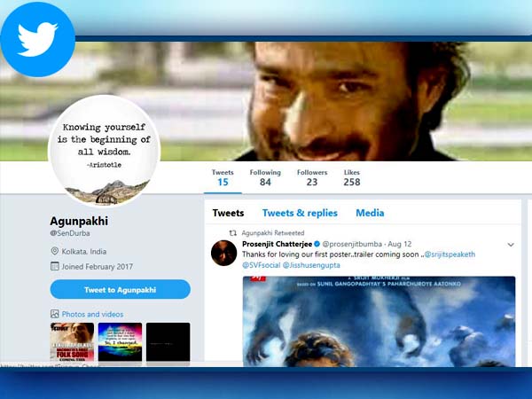Viewport: 532px width, 399px height.
Task: Click the Joined February 2017 text
Action: (97, 267)
